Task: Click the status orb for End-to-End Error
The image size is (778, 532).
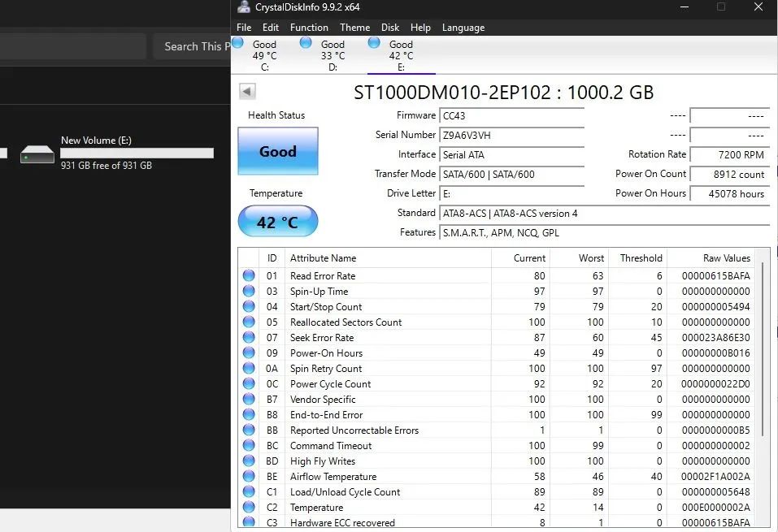Action: (249, 414)
